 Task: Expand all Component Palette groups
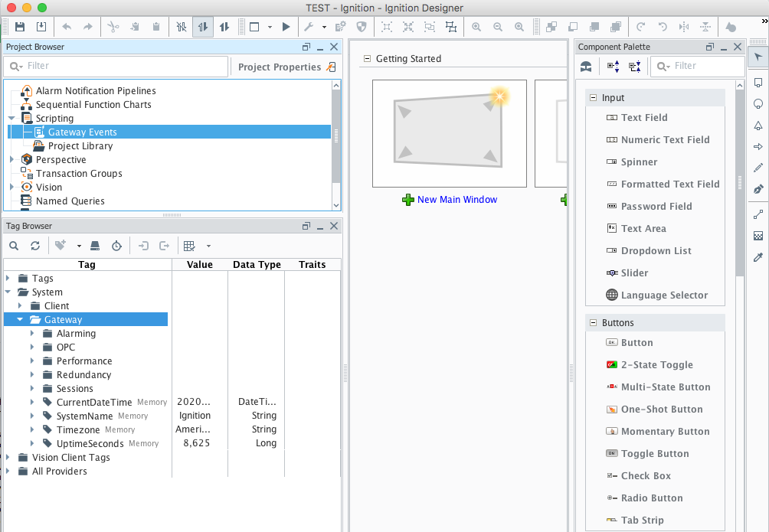coord(613,66)
